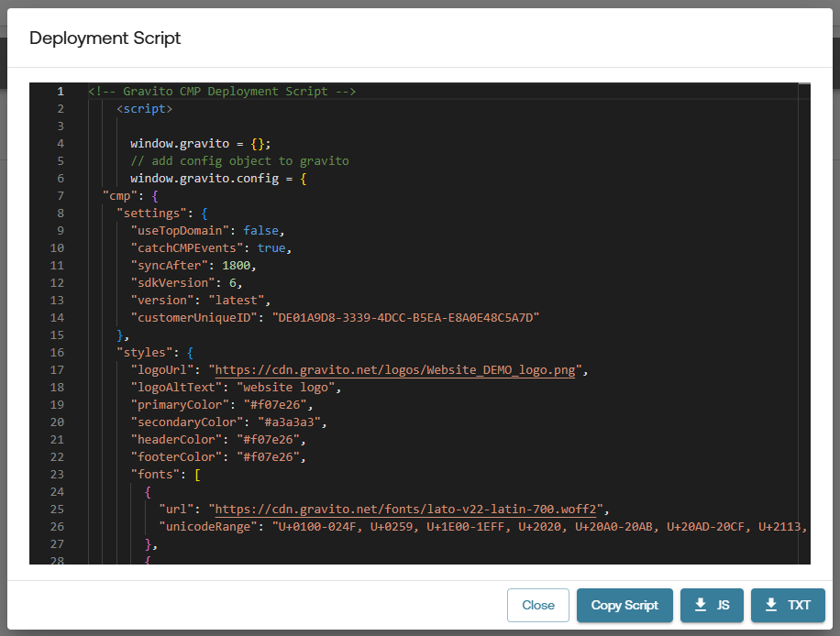Screen dimensions: 840x636
Task: Click the customerUniqueID value string
Action: 405,317
